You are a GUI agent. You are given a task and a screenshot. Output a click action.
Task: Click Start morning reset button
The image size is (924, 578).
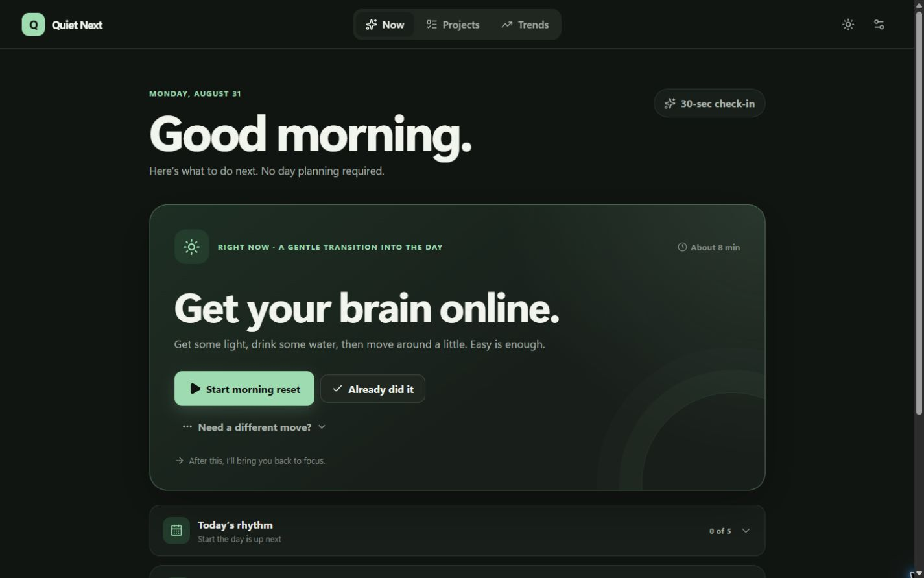244,389
